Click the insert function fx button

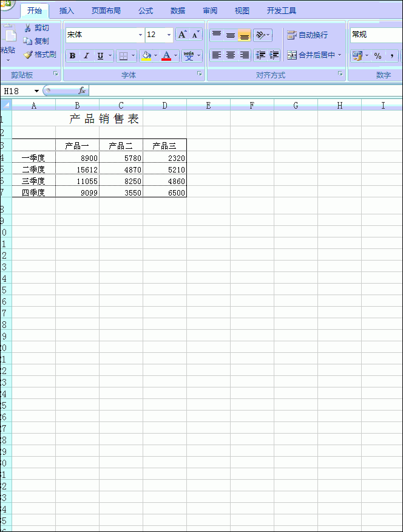[x=82, y=90]
